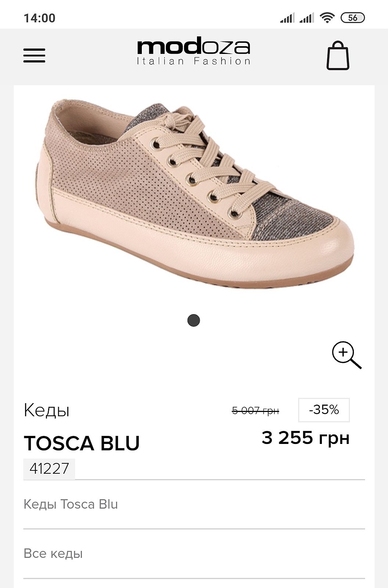Open the sneaker product photo
Screen dimensions: 388x588
click(195, 193)
